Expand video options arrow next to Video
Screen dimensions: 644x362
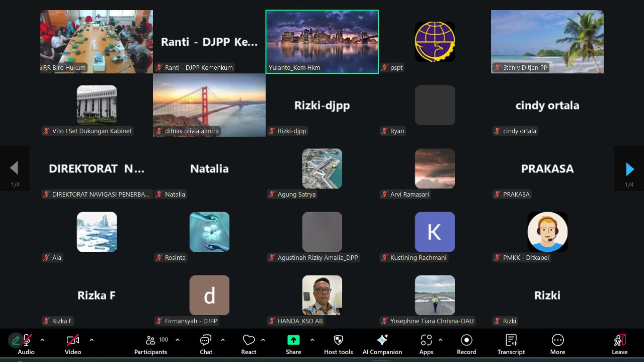pyautogui.click(x=92, y=340)
